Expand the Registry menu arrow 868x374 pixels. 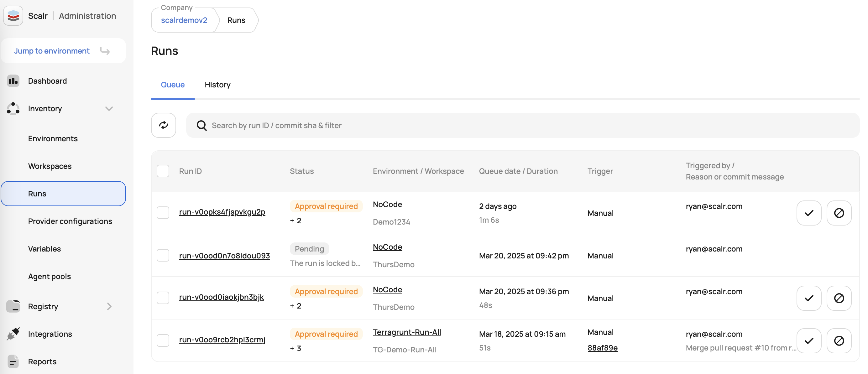[x=109, y=306]
